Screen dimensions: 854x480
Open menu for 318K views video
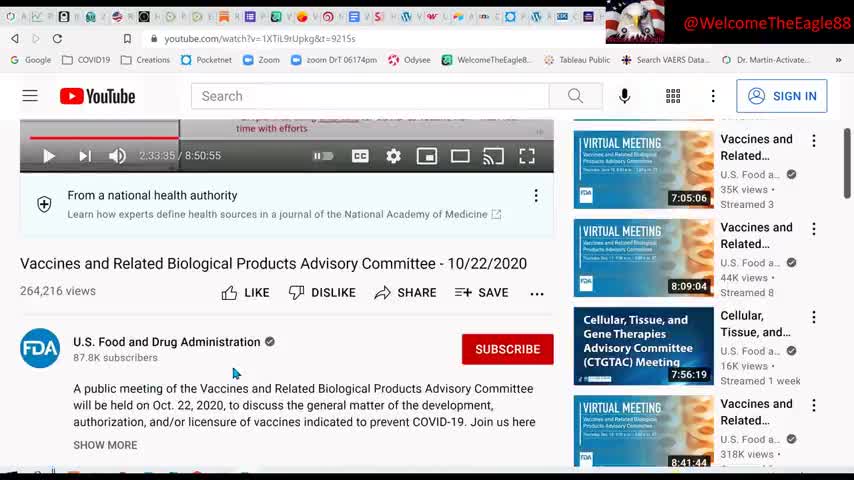tap(814, 406)
